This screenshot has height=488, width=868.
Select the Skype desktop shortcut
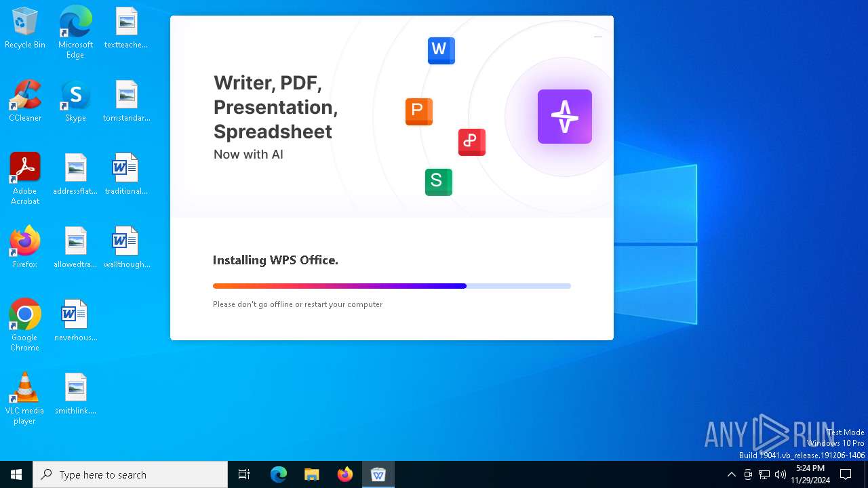75,102
